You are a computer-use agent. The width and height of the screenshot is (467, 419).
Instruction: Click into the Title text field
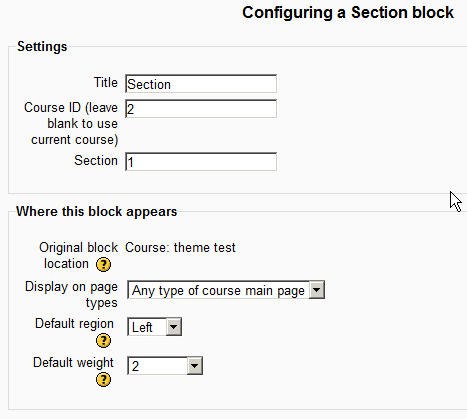coord(201,84)
